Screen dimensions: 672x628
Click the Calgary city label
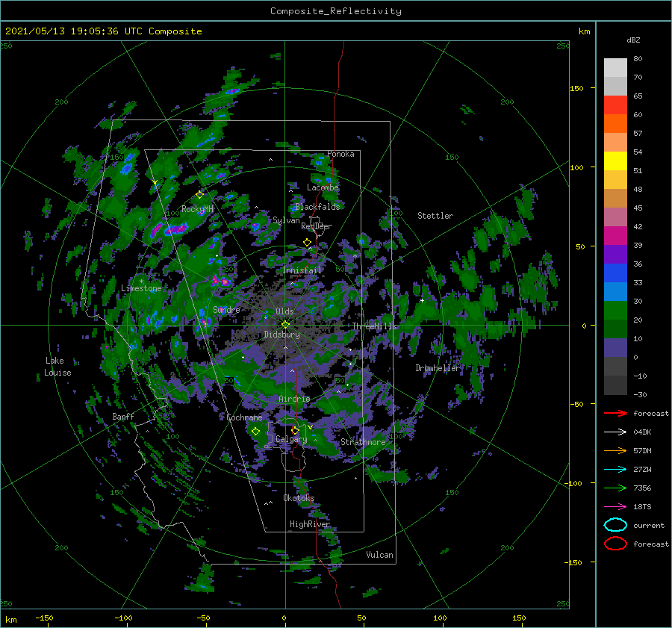(291, 439)
